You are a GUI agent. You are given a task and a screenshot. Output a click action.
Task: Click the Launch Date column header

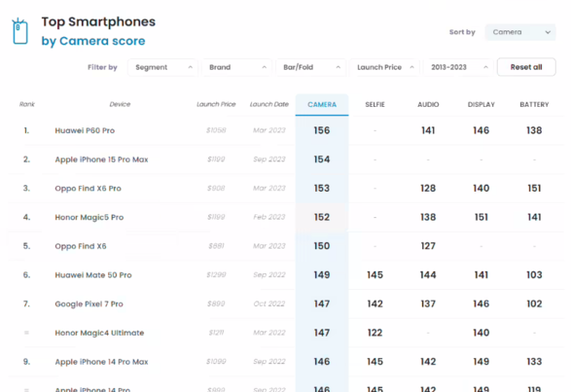[x=269, y=104]
